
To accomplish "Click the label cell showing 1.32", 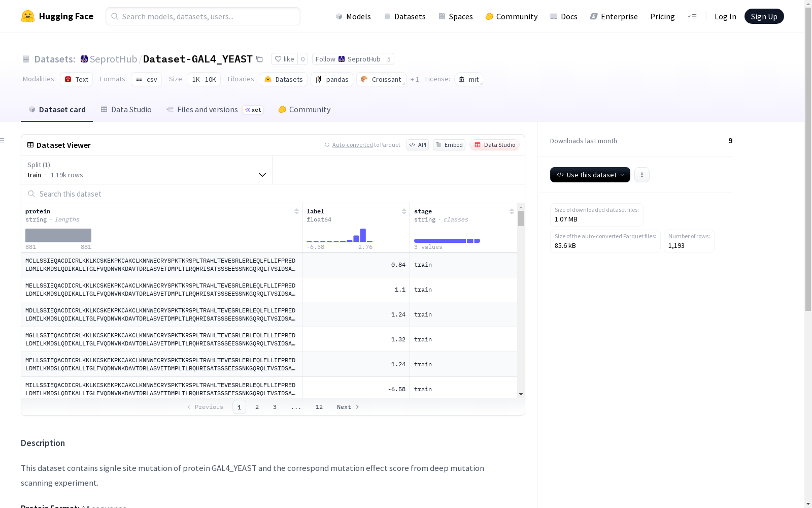I will click(x=356, y=339).
